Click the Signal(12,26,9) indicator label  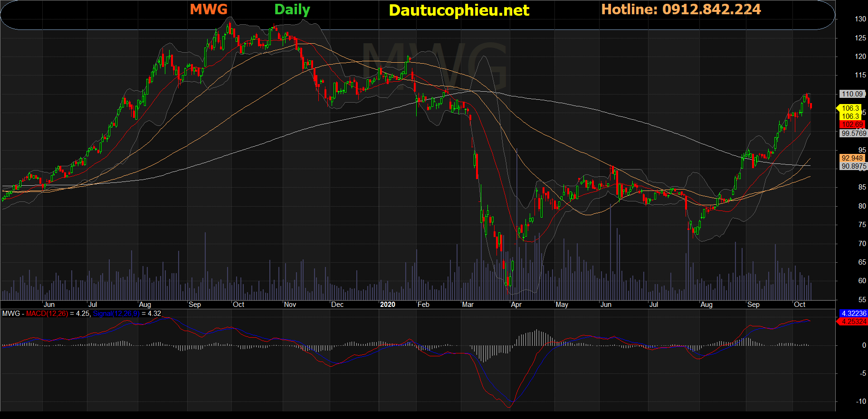point(116,314)
